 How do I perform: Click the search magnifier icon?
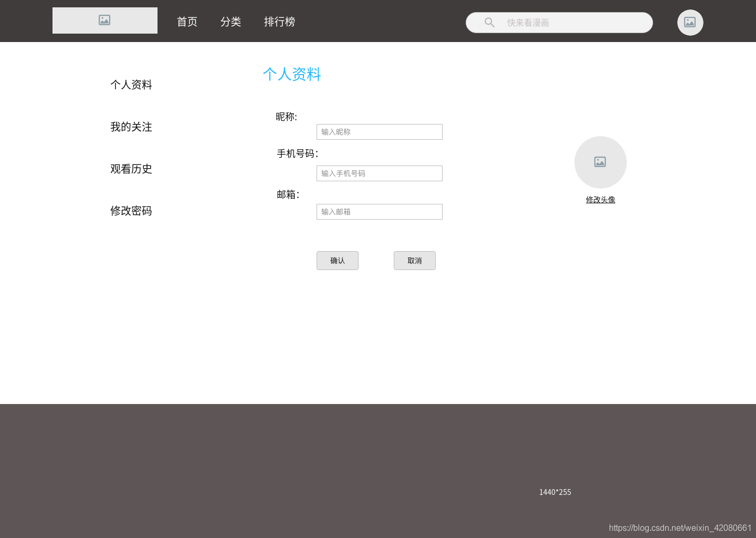pos(489,23)
